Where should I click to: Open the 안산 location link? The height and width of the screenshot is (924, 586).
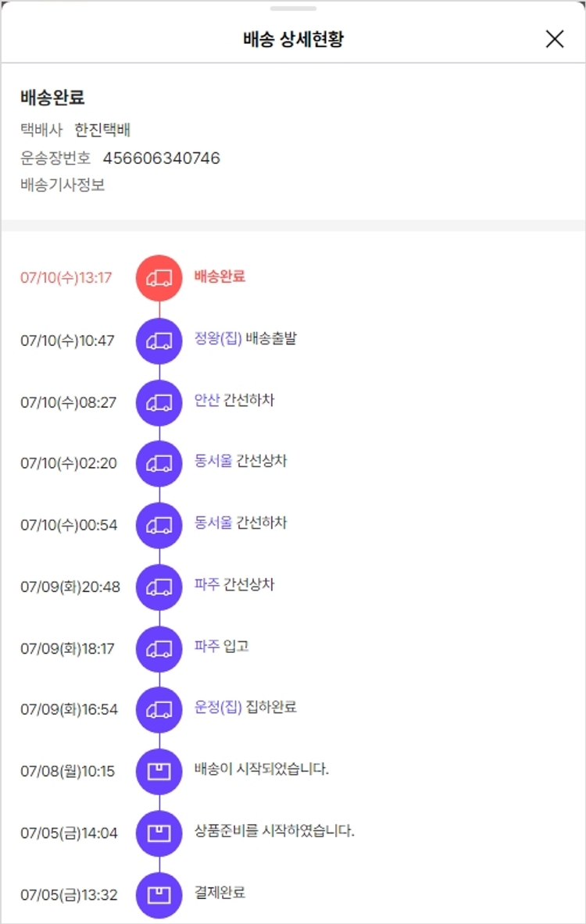pyautogui.click(x=207, y=401)
